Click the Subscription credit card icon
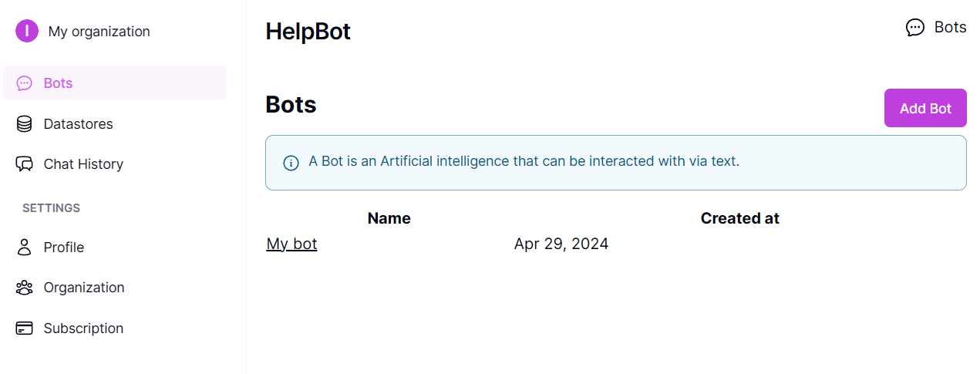This screenshot has height=374, width=980. tap(25, 329)
